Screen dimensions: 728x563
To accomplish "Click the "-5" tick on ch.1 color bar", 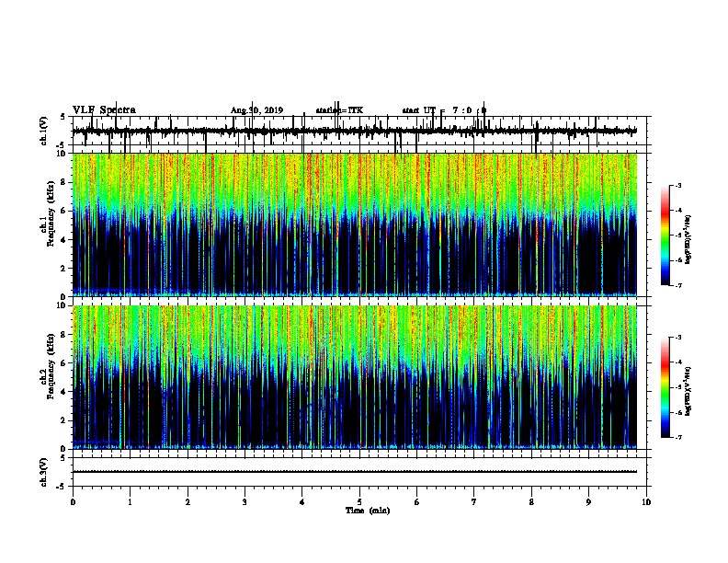I will click(678, 236).
